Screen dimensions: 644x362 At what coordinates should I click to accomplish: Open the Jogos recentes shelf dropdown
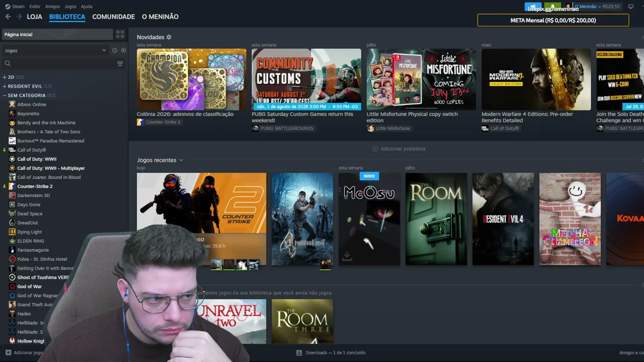click(181, 160)
